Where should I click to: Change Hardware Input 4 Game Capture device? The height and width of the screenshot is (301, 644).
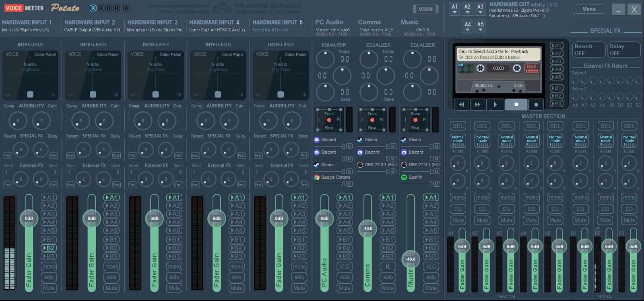tap(217, 30)
